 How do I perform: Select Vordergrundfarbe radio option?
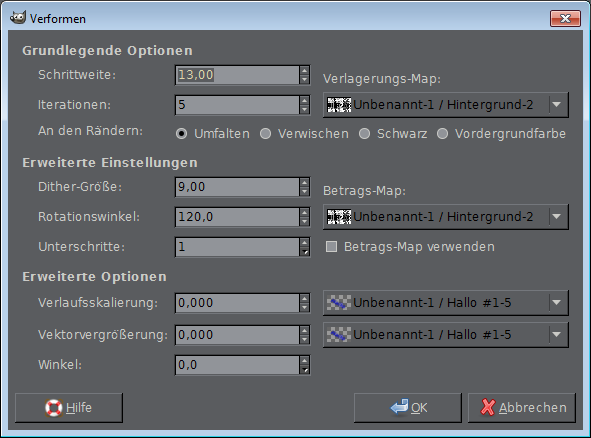pyautogui.click(x=442, y=134)
